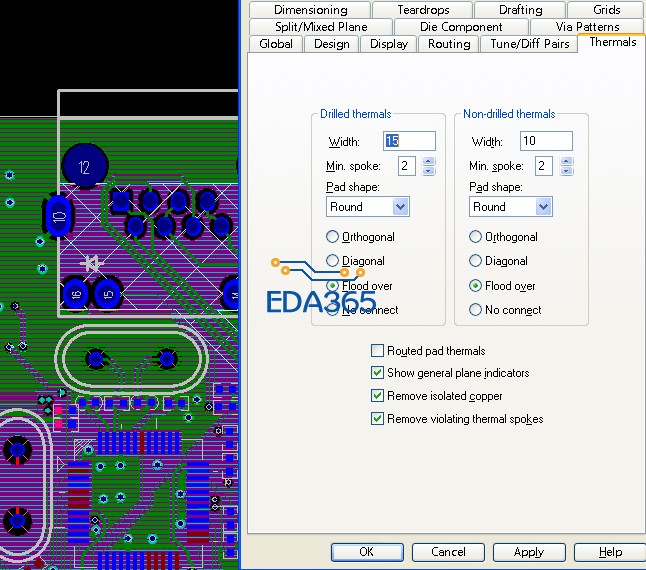The width and height of the screenshot is (646, 570).
Task: Increase Drilled thermals Min. spoke value
Action: tap(428, 161)
